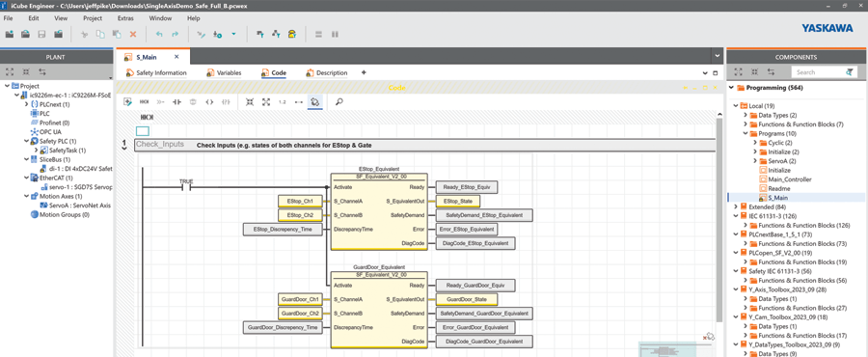Click the contact symbol icon in Code toolbar
The height and width of the screenshot is (357, 868).
(177, 102)
